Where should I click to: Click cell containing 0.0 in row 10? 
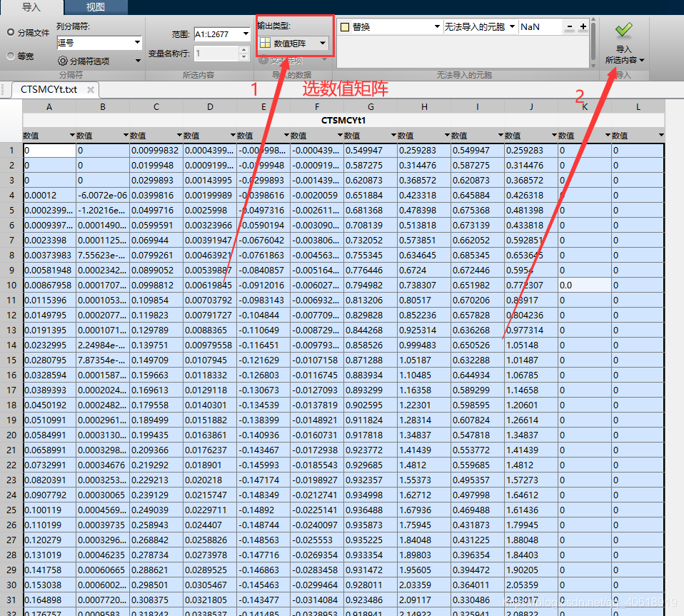(x=585, y=285)
